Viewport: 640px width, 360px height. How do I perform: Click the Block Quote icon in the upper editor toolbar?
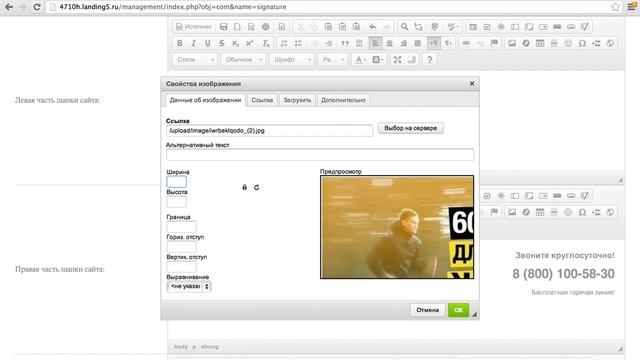click(x=345, y=43)
